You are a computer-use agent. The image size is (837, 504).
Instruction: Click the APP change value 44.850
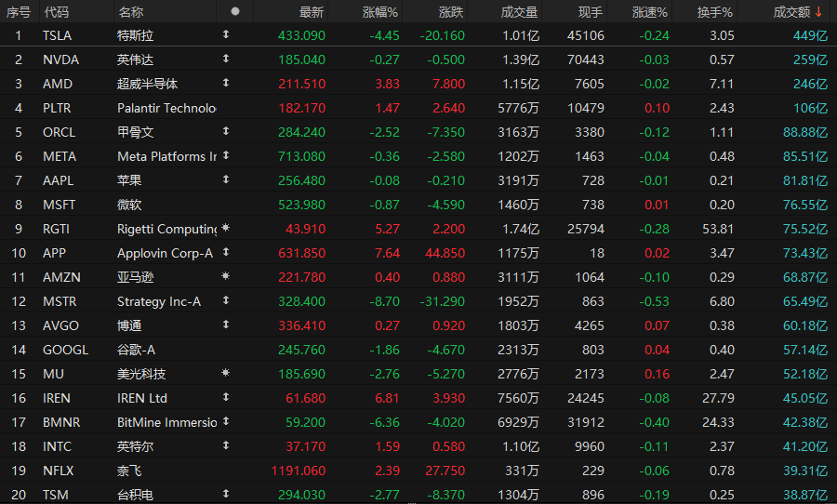click(x=445, y=253)
